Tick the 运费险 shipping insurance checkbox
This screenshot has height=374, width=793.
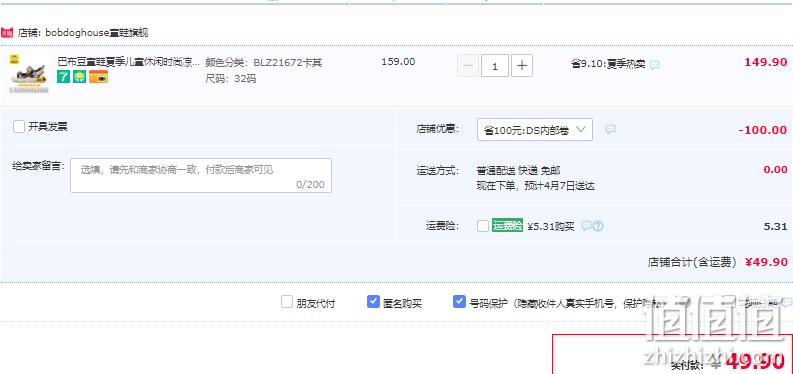point(482,226)
